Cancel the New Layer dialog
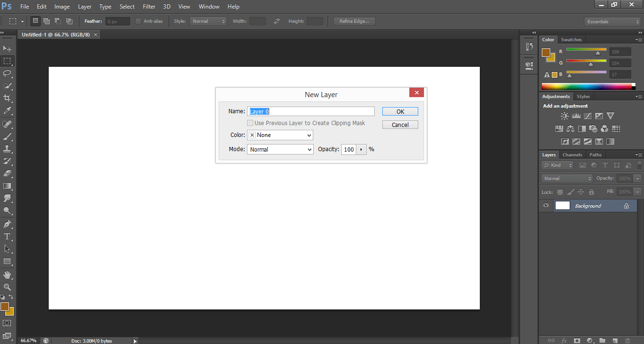The width and height of the screenshot is (644, 344). (x=400, y=124)
